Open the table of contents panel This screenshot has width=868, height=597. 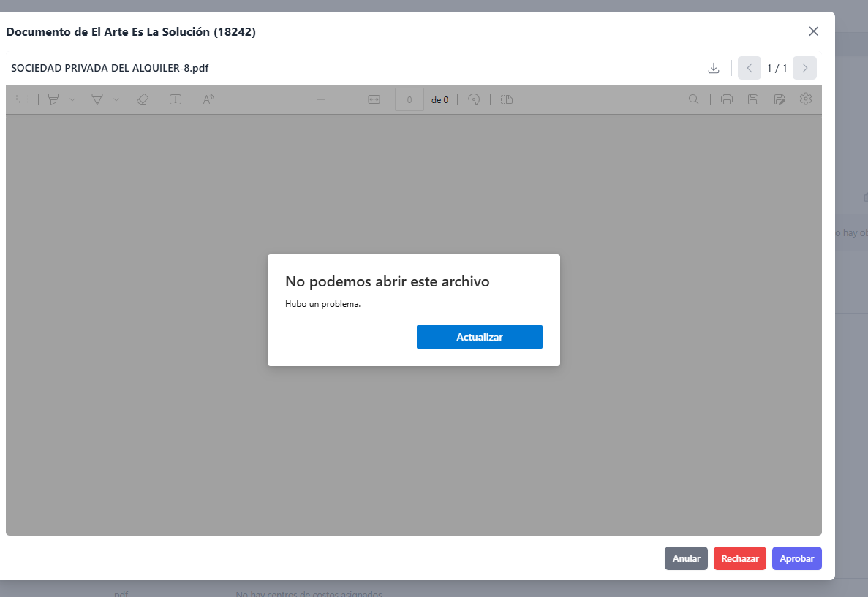point(22,99)
